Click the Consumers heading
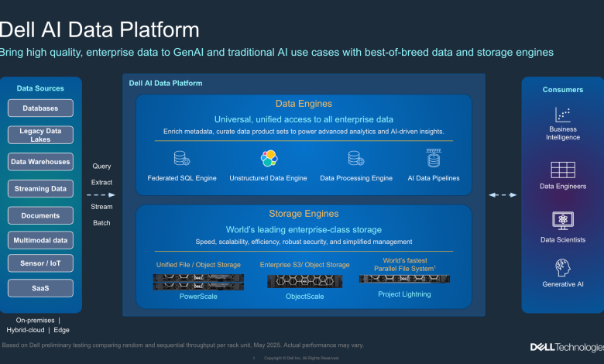604x364 pixels. tap(563, 90)
